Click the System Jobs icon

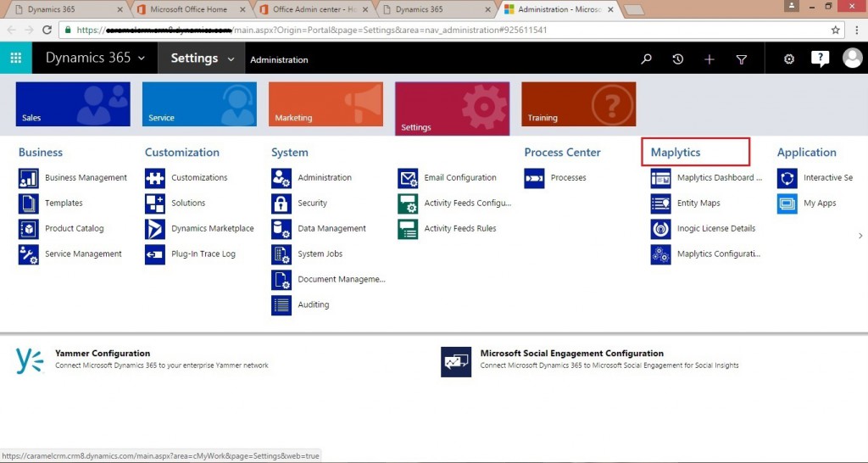[281, 254]
